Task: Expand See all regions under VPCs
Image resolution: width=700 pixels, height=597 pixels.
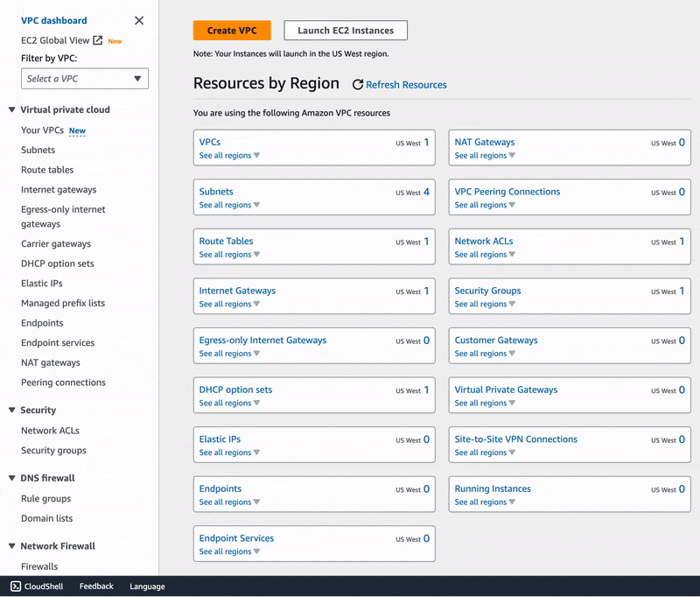Action: [229, 156]
